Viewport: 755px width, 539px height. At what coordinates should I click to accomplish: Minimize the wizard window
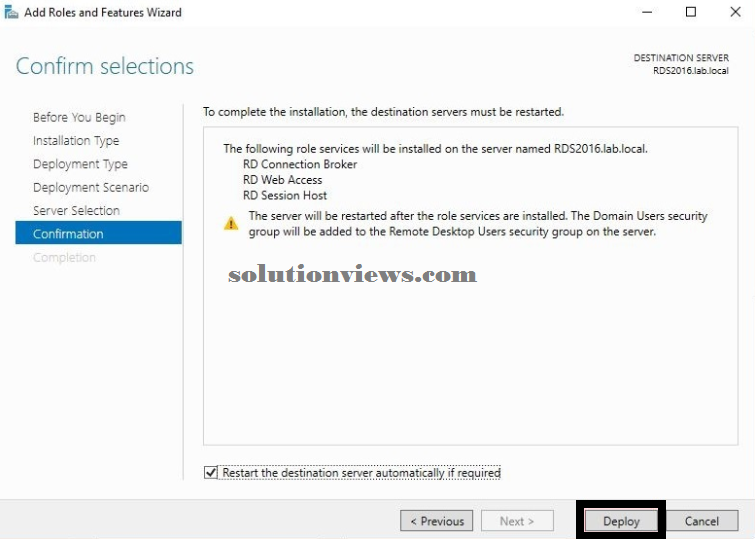647,12
